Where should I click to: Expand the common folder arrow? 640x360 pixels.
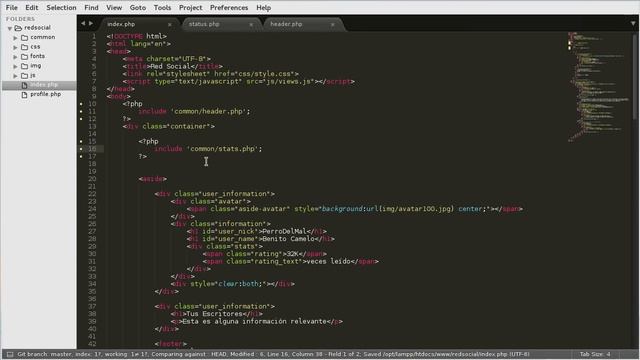coord(16,38)
